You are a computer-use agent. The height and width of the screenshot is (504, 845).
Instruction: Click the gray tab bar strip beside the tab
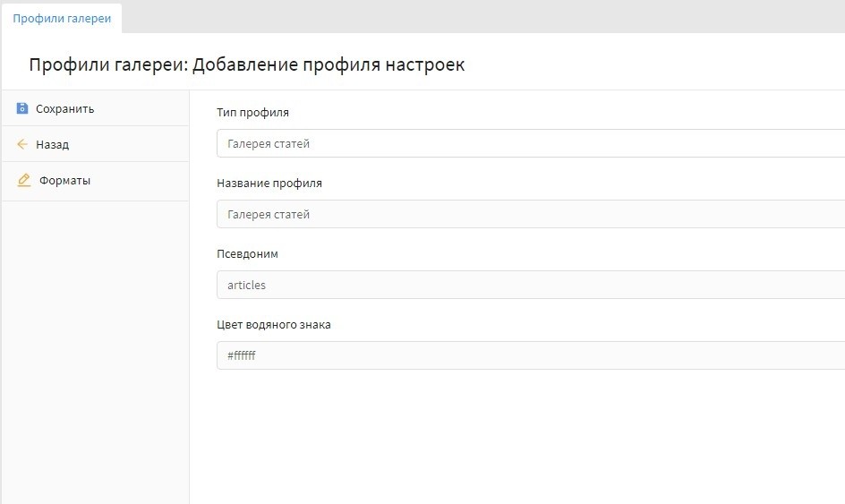[483, 16]
